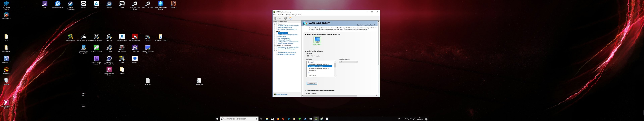Choose PC resolution 1920 × 1080

tap(312, 75)
